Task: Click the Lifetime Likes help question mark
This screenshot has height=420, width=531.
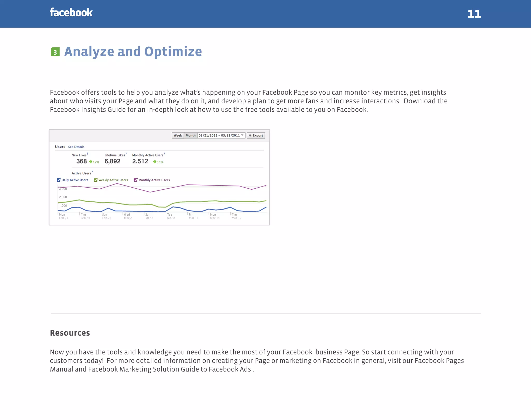Action: [x=126, y=154]
